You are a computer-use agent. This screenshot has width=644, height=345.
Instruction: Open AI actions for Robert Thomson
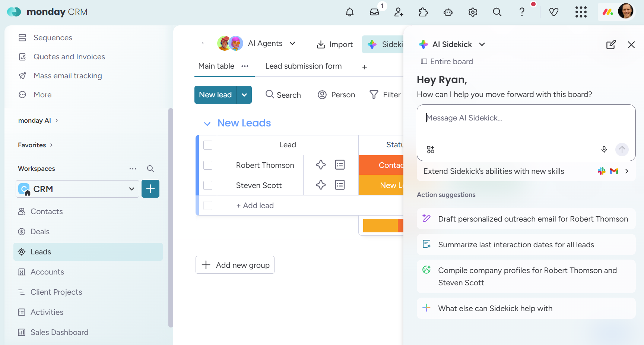point(321,165)
